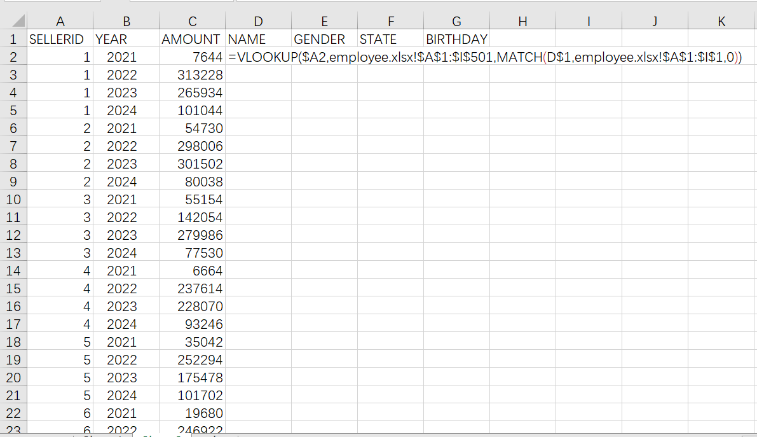This screenshot has width=757, height=437.
Task: Select column F header
Action: (391, 21)
